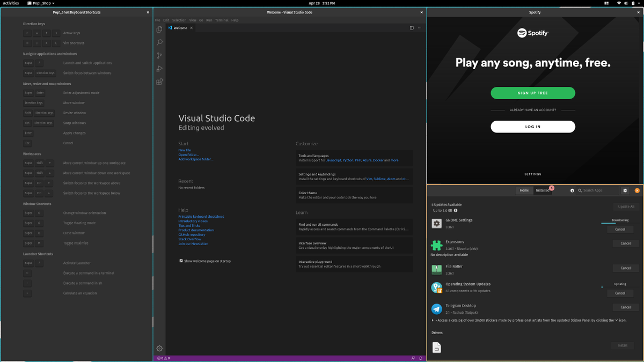Click the Printable keyboard cheatsheet link
This screenshot has height=362, width=644.
click(x=201, y=217)
